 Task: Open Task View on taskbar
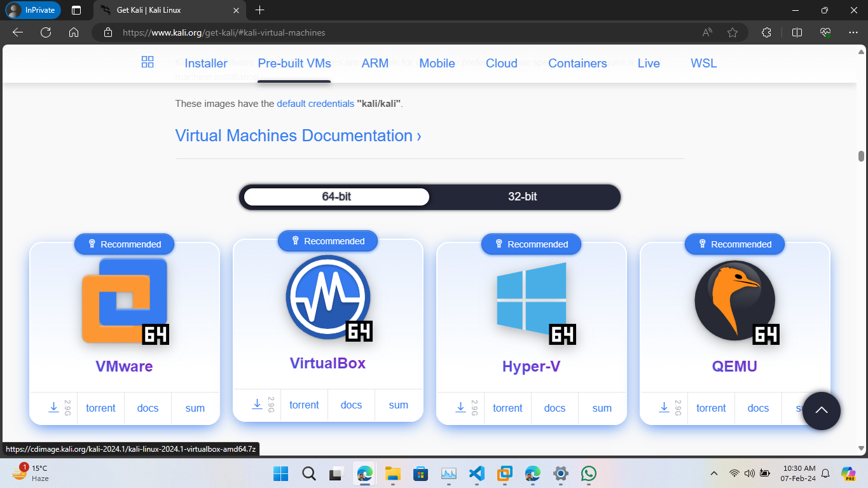pos(336,473)
